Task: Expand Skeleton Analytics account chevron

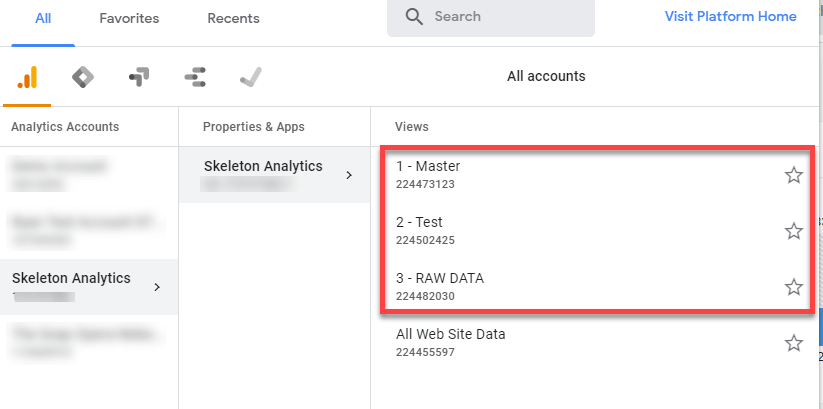Action: click(156, 287)
